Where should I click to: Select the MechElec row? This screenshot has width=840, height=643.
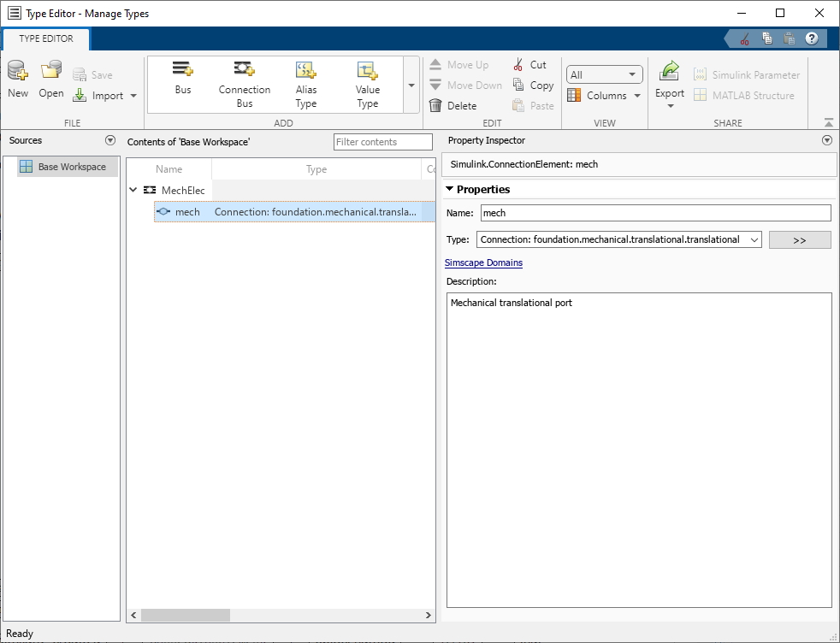click(281, 190)
